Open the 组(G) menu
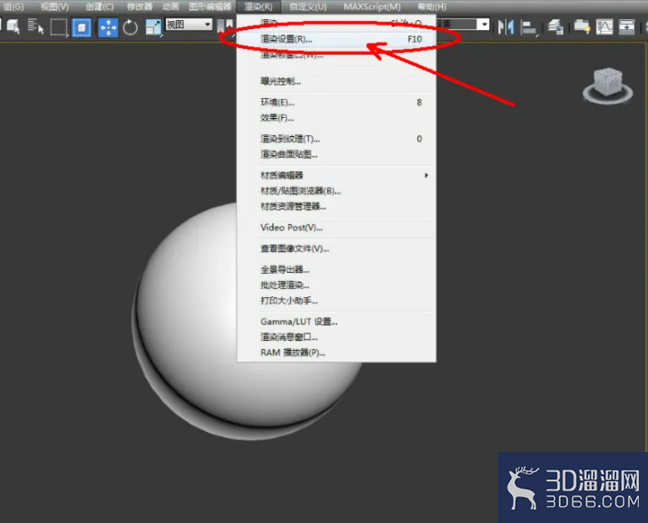The image size is (648, 523). click(x=13, y=7)
